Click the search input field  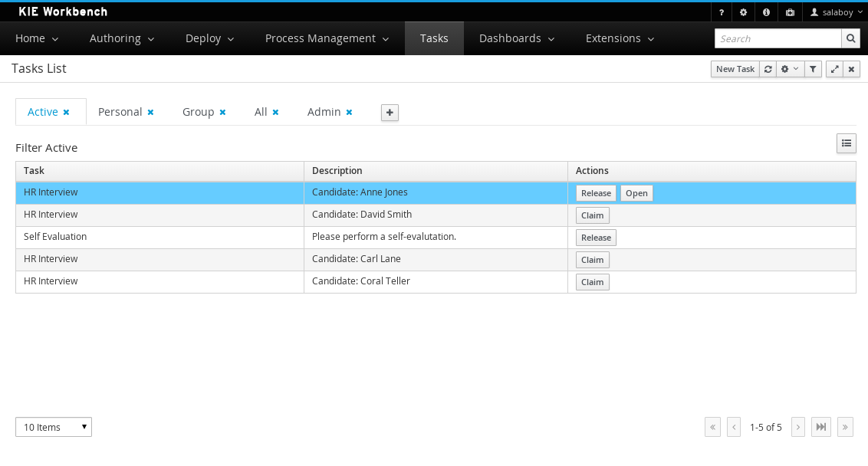point(778,38)
